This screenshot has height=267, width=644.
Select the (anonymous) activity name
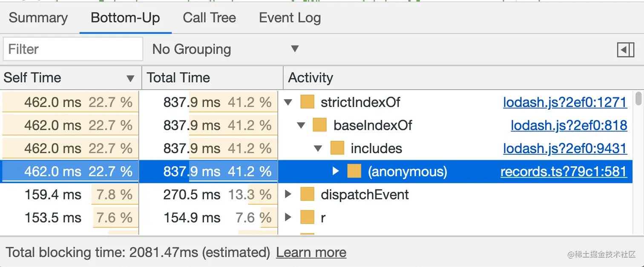pyautogui.click(x=408, y=171)
